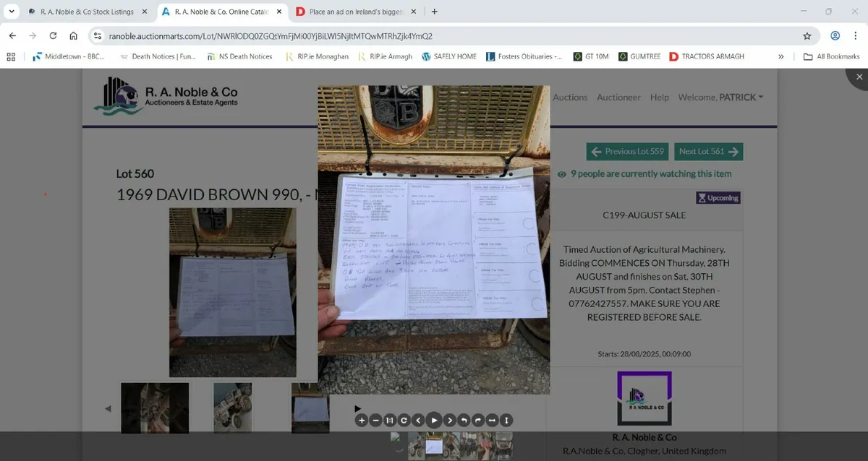This screenshot has height=461, width=868.
Task: Rotate image left in the viewer
Action: coord(464,420)
